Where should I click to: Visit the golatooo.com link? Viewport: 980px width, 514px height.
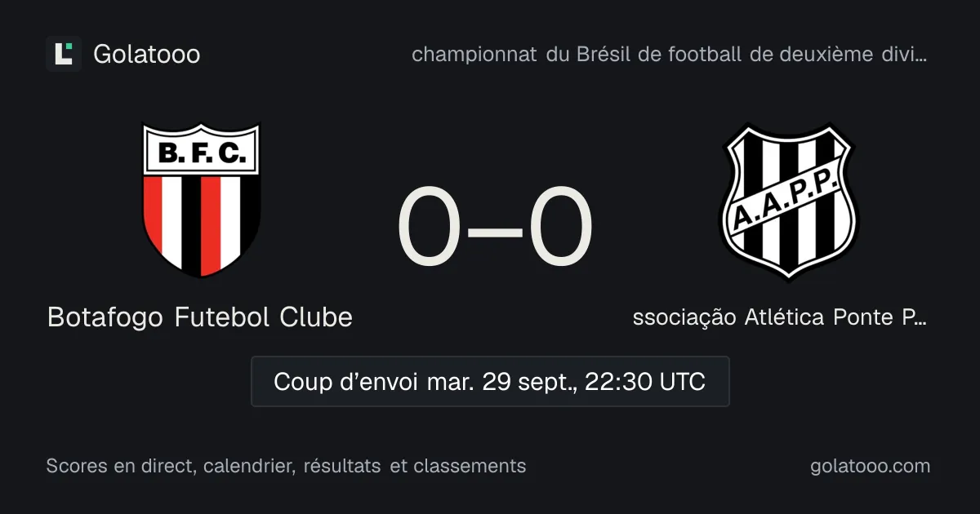point(870,467)
